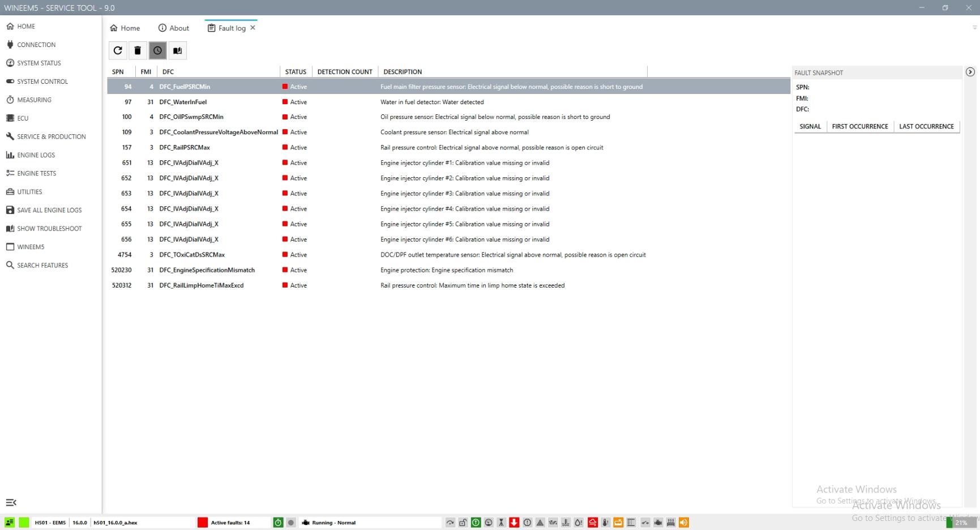980x530 pixels.
Task: Select the clock history icon in the toolbar
Action: pos(157,50)
